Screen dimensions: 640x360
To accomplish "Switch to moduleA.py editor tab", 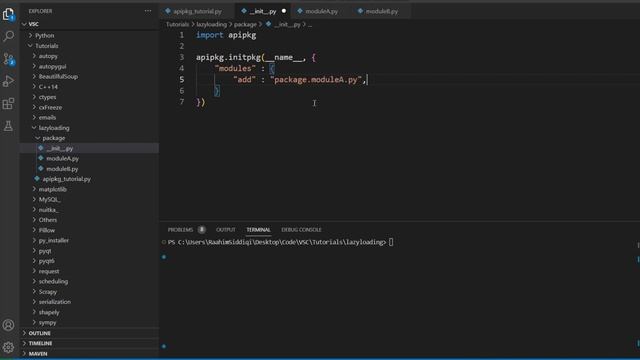I will click(x=321, y=11).
